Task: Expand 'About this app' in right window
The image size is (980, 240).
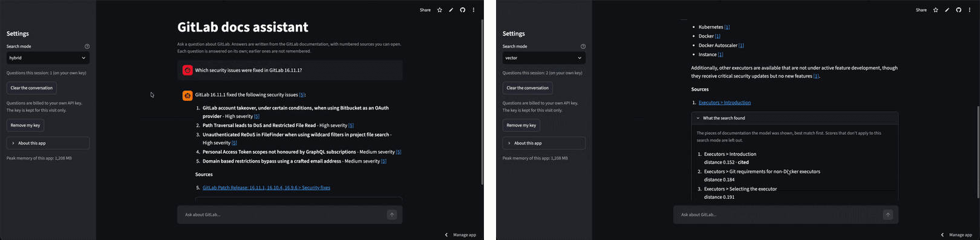Action: (544, 143)
